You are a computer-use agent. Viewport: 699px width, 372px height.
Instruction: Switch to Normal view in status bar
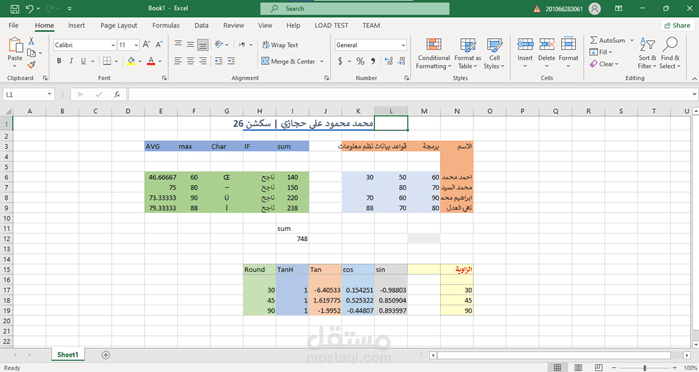[x=557, y=368]
